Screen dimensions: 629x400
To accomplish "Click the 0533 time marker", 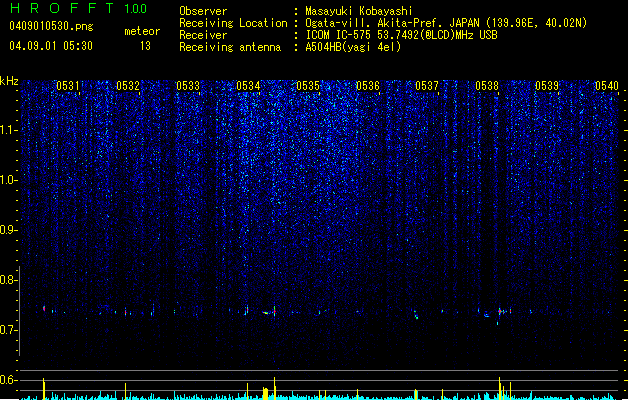I will coord(188,86).
